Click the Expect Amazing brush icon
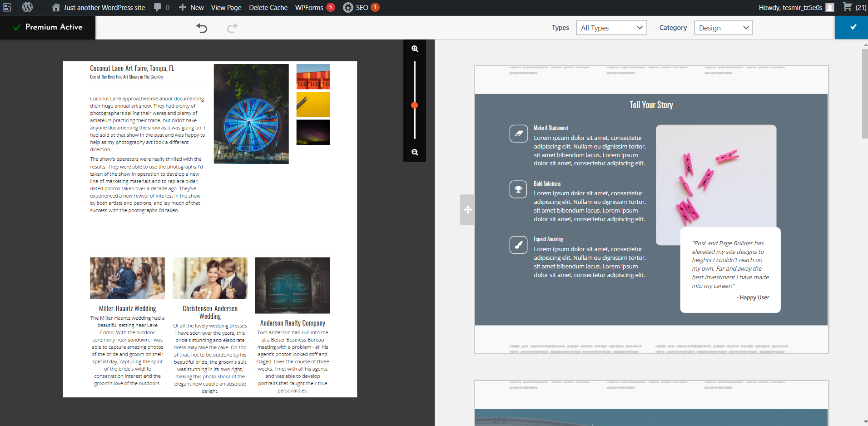Screen dimensions: 868x426 pos(518,245)
